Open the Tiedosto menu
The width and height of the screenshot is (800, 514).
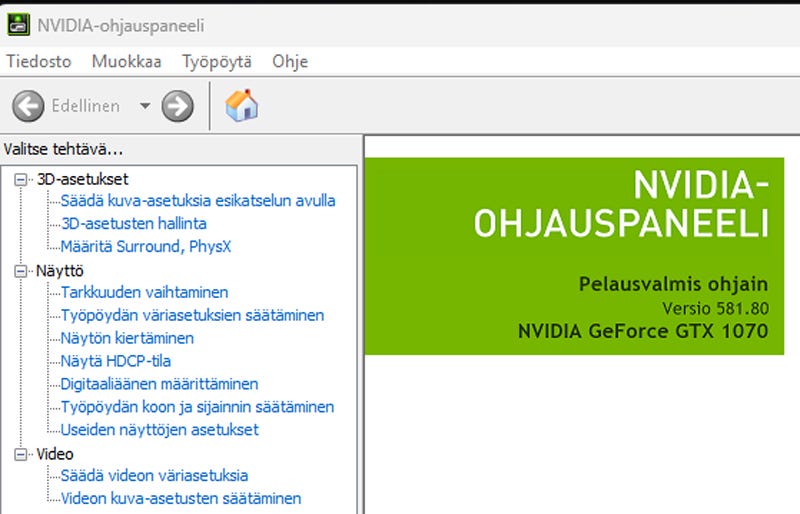[x=39, y=61]
